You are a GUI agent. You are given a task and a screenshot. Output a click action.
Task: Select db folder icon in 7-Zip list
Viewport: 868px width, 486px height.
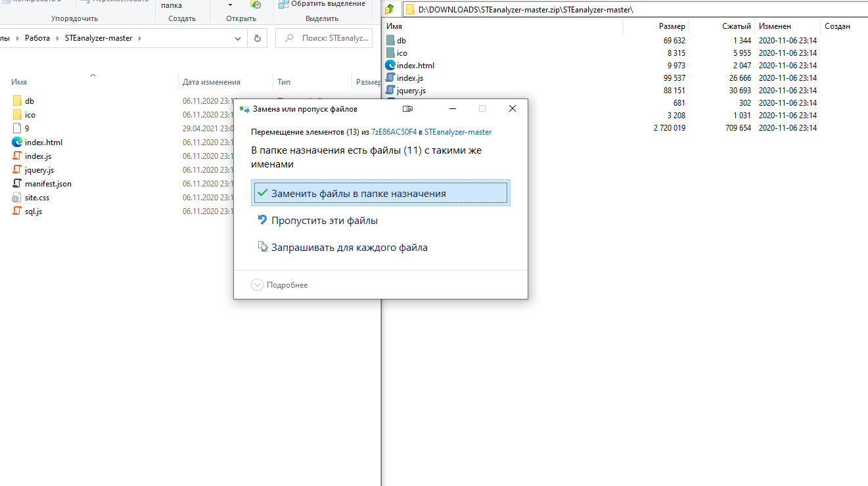pos(391,41)
